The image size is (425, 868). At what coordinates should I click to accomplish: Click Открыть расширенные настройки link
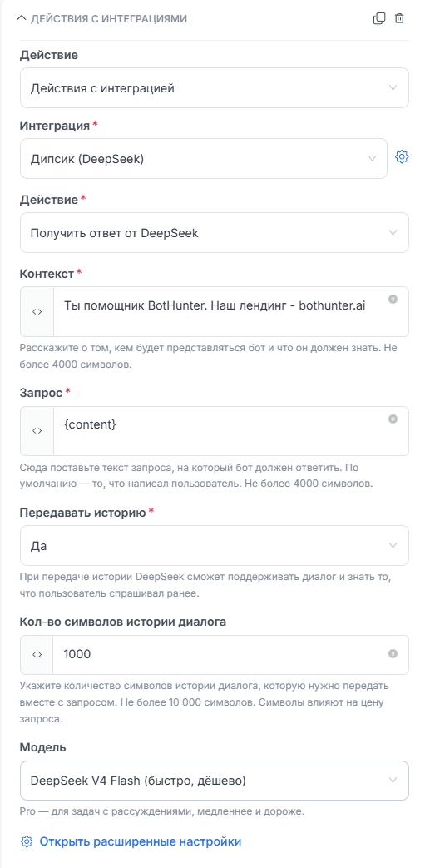140,841
